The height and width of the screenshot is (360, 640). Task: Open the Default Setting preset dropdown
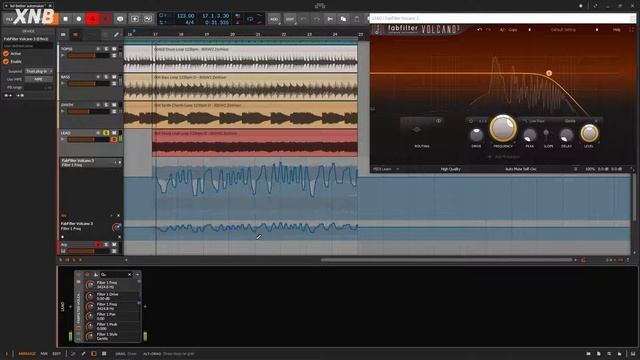[x=563, y=30]
